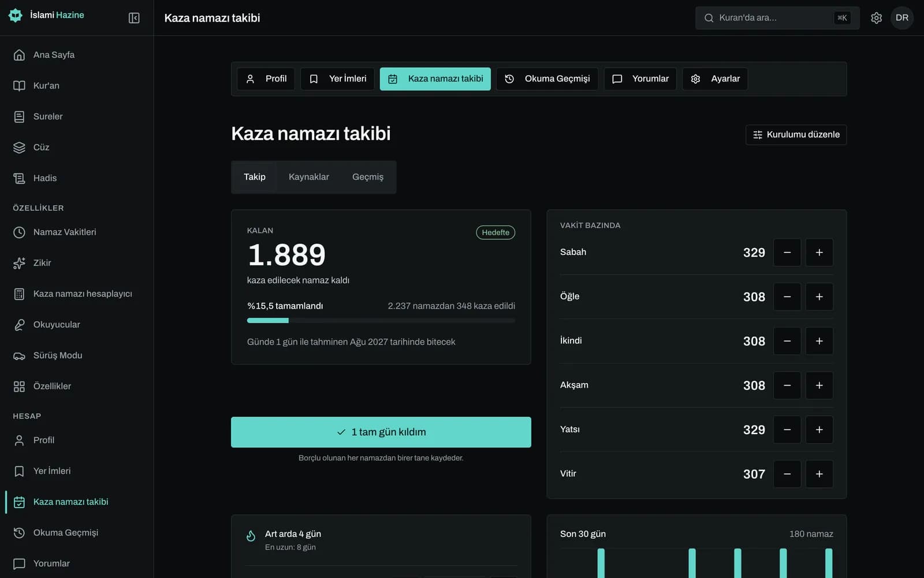Increase the Yatsı prayer count
The height and width of the screenshot is (578, 924).
pyautogui.click(x=819, y=429)
